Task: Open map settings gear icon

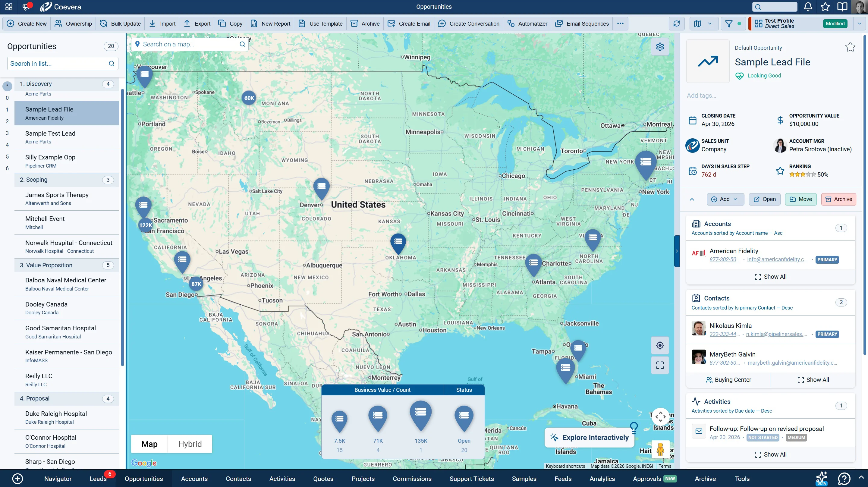Action: click(x=660, y=47)
